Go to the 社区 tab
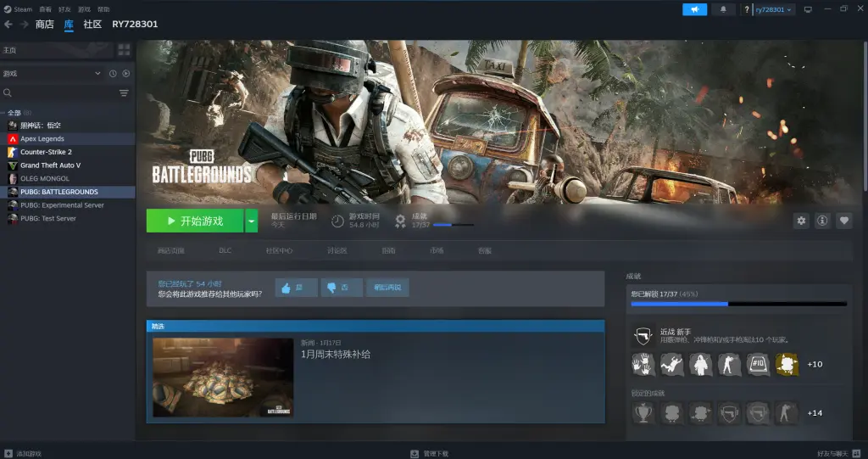The image size is (868, 459). pos(92,25)
